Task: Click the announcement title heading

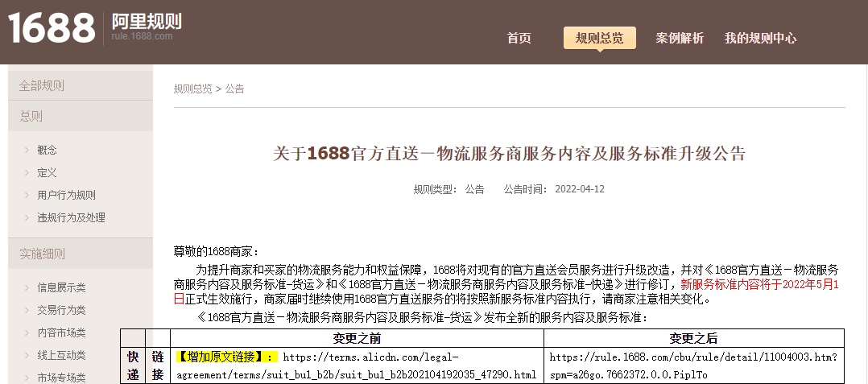Action: 509,153
